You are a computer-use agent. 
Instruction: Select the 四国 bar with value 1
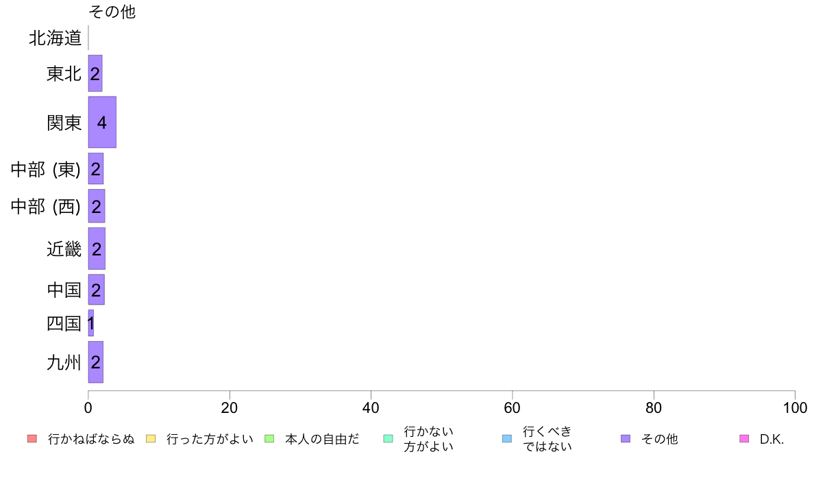tap(91, 323)
